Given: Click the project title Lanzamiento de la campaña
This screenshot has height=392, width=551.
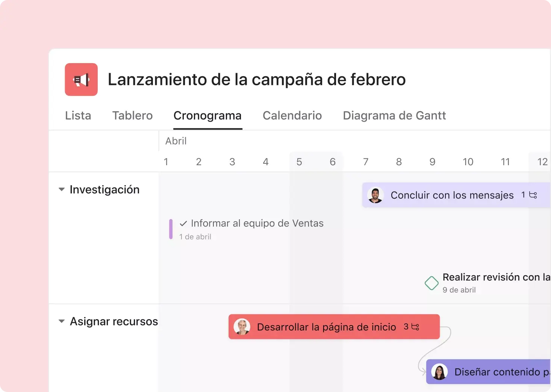Looking at the screenshot, I should pos(257,80).
